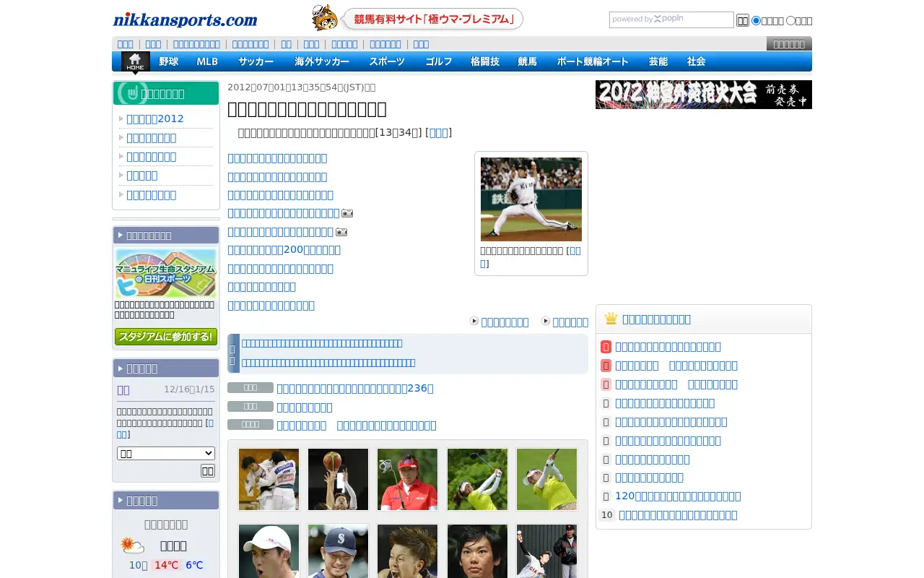Image resolution: width=924 pixels, height=578 pixels.
Task: Open the nikkansports.com logo
Action: point(185,20)
